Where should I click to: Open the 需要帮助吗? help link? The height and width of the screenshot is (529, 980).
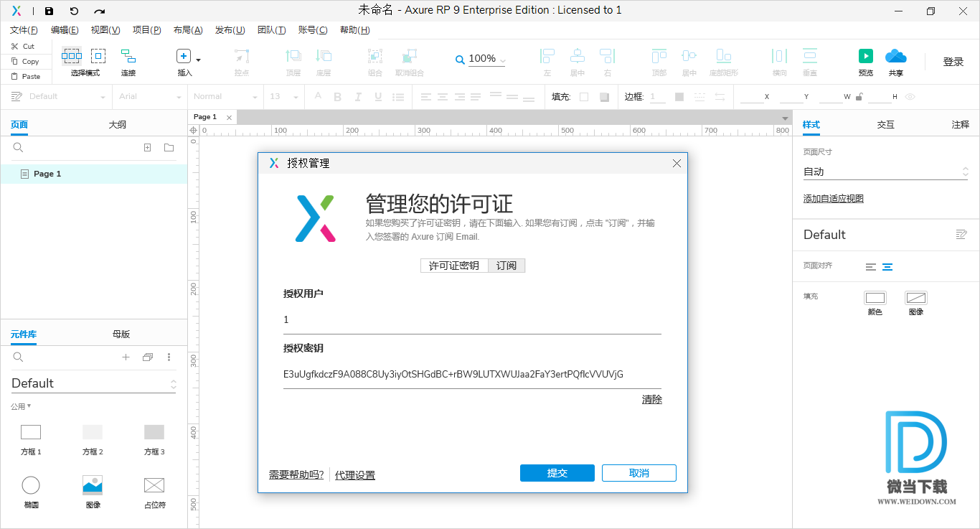pyautogui.click(x=296, y=474)
